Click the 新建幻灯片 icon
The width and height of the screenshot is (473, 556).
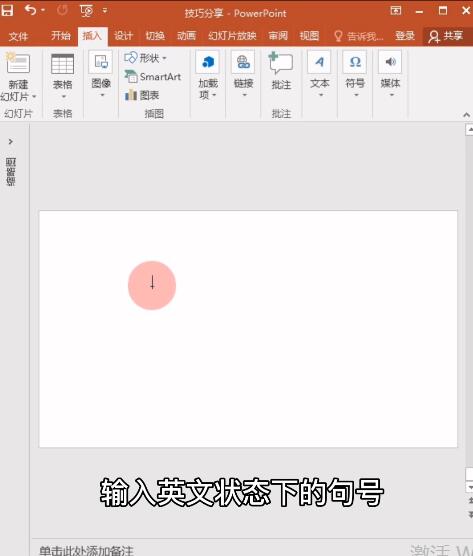click(x=18, y=63)
